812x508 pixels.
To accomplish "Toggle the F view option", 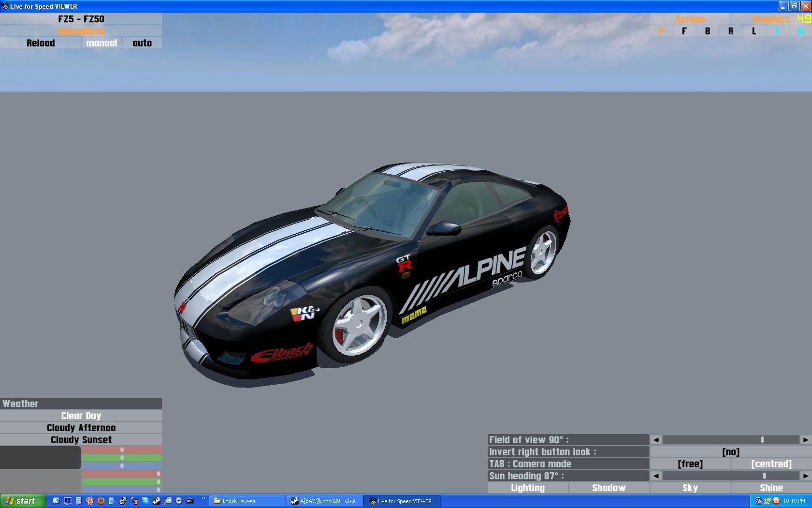I will 684,31.
